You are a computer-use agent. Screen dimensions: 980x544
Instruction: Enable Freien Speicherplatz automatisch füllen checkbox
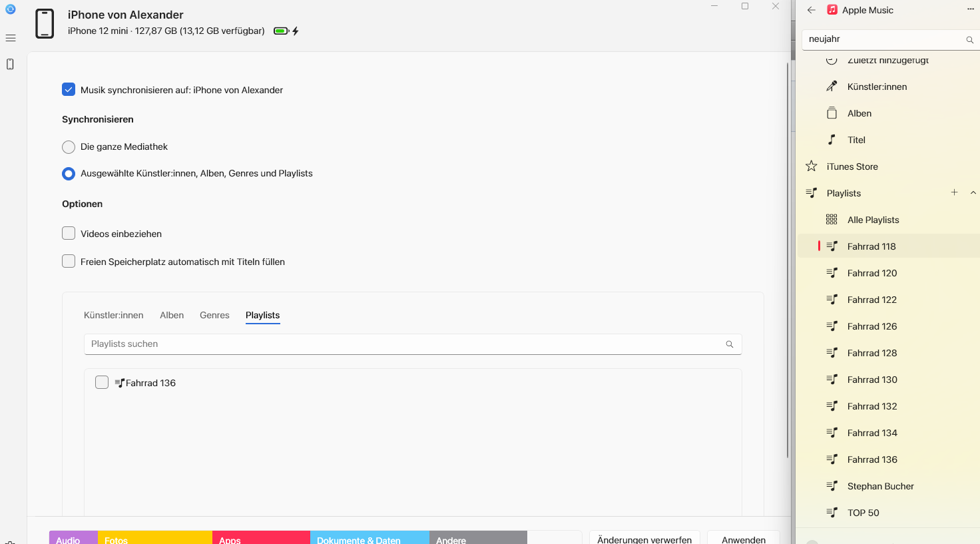tap(69, 261)
